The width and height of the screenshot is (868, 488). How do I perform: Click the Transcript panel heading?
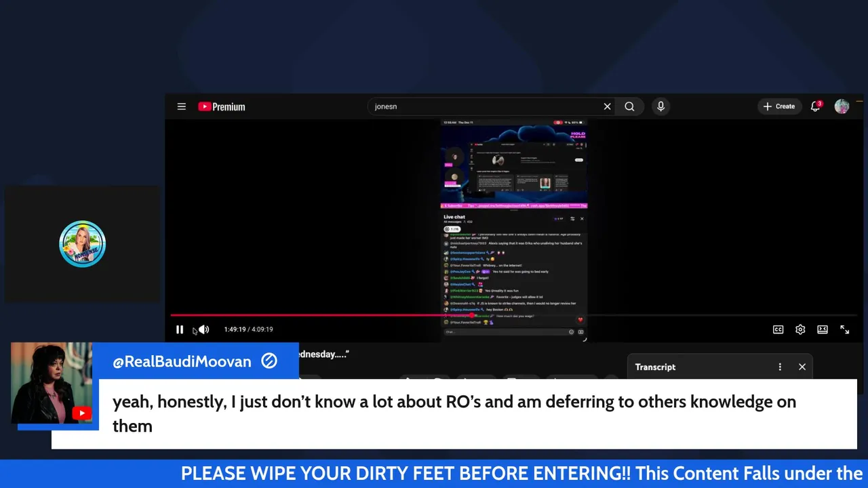pyautogui.click(x=655, y=367)
